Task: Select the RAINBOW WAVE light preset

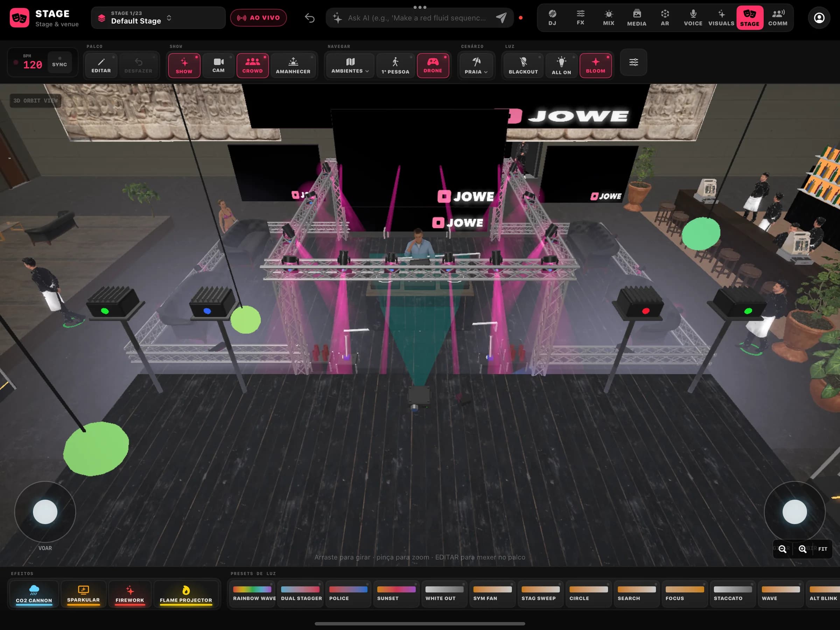Action: (253, 594)
